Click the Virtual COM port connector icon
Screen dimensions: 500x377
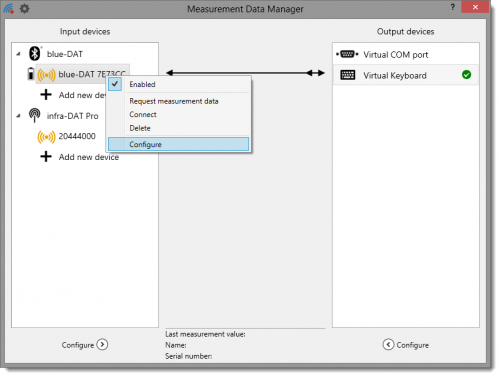(347, 54)
